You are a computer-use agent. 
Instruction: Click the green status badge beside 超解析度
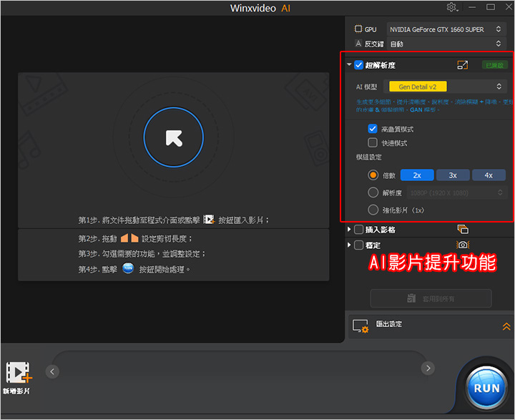tap(495, 65)
